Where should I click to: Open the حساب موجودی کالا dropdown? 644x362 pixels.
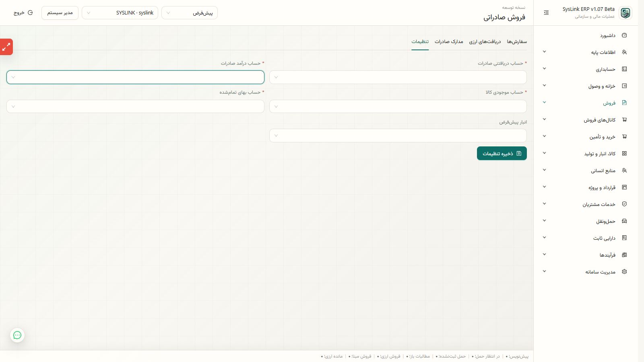point(398,107)
